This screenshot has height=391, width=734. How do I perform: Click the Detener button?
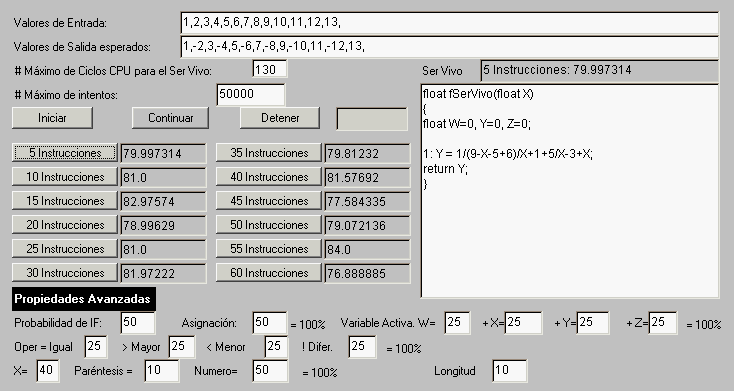[x=280, y=118]
